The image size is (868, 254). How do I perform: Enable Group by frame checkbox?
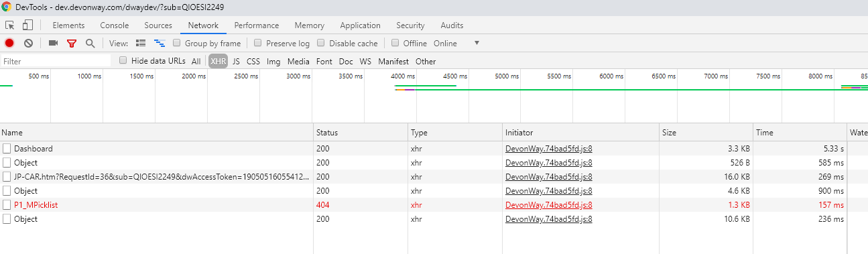click(177, 43)
